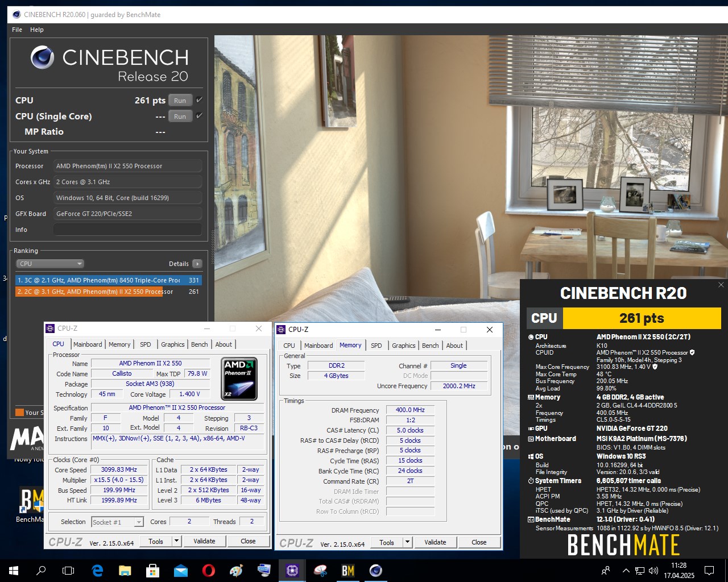Open volume control tray icon

(x=653, y=571)
